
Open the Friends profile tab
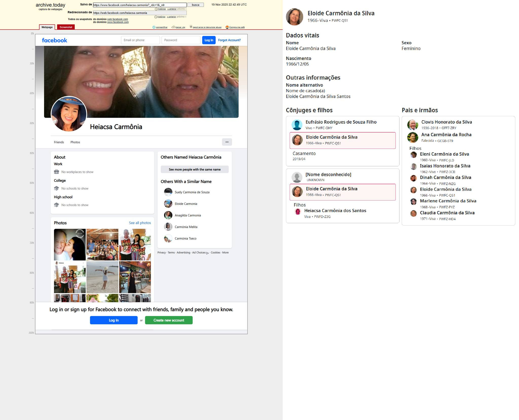59,142
